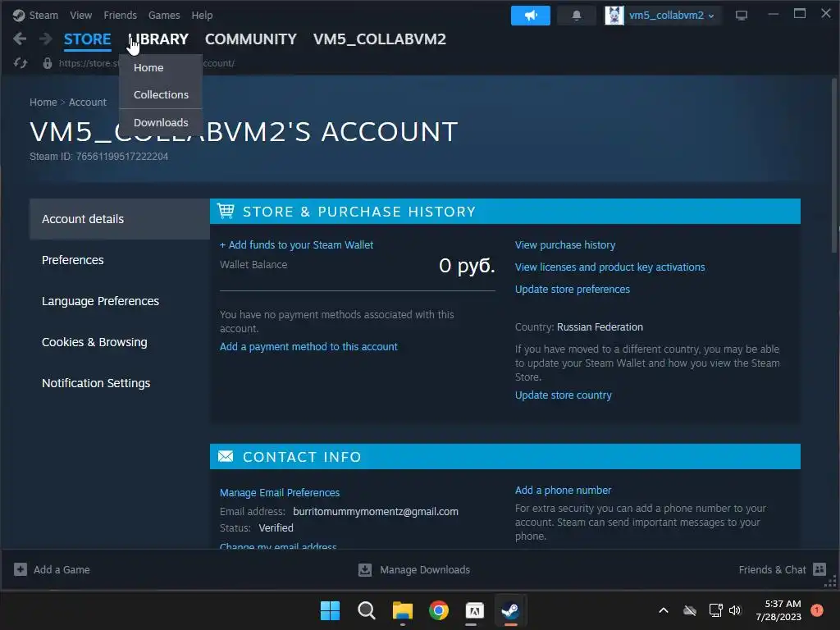Screen dimensions: 840x630
Task: Switch to the STORE tab
Action: 87,39
